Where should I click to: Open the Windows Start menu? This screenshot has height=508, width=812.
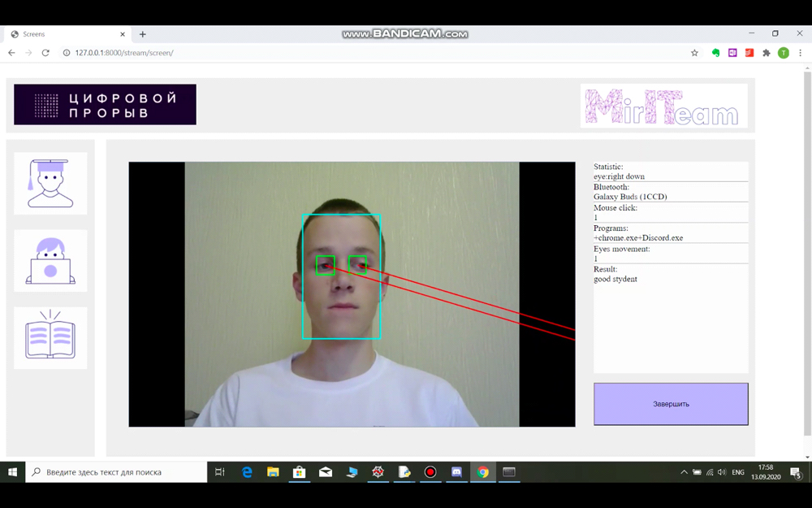pos(12,472)
